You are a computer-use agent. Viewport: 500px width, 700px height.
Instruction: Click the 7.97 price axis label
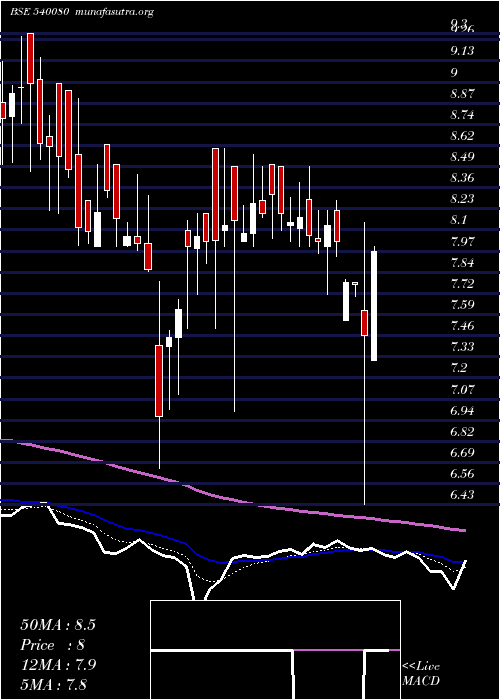pos(462,242)
